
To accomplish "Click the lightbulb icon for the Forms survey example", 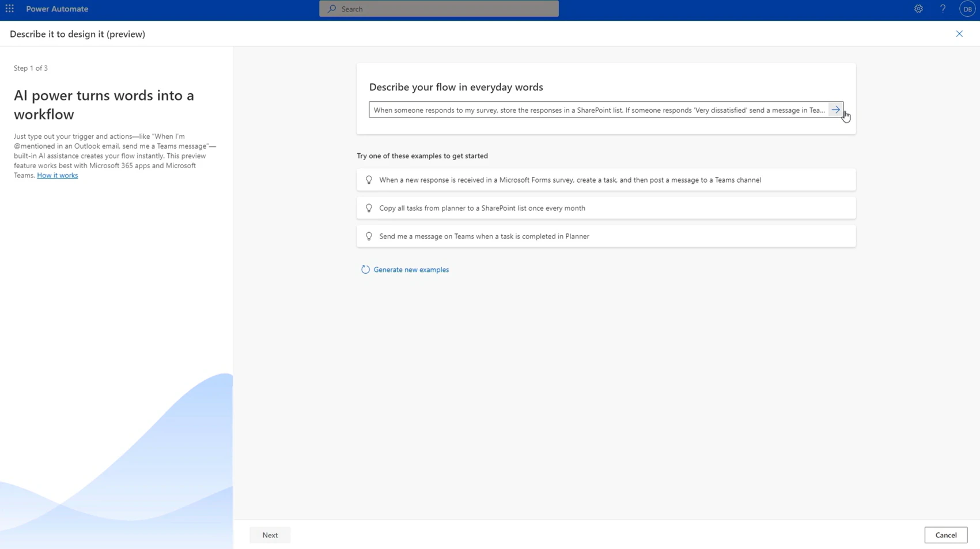I will (x=369, y=180).
